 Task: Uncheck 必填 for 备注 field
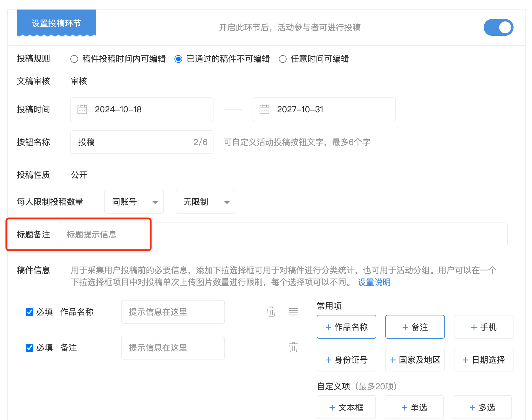[30, 348]
